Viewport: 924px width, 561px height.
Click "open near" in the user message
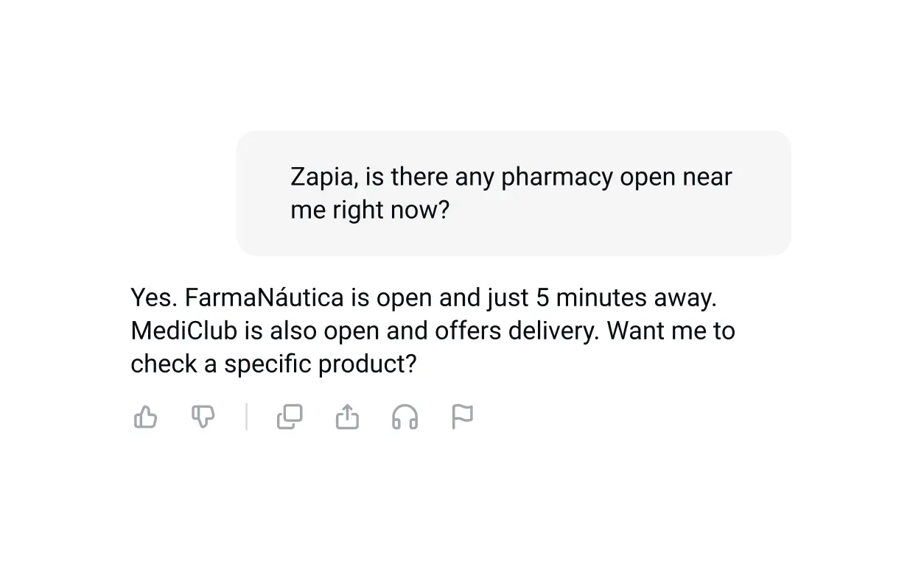click(x=676, y=177)
